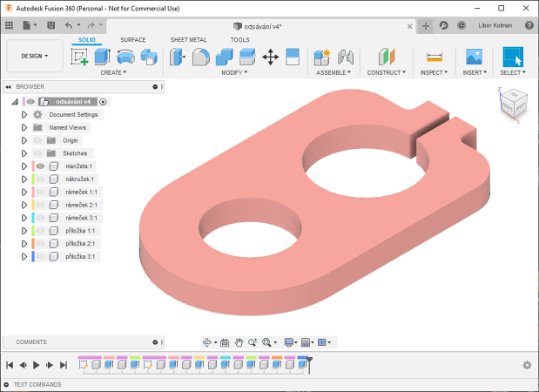Toggle visibility of manžeta:1 component

(x=40, y=166)
